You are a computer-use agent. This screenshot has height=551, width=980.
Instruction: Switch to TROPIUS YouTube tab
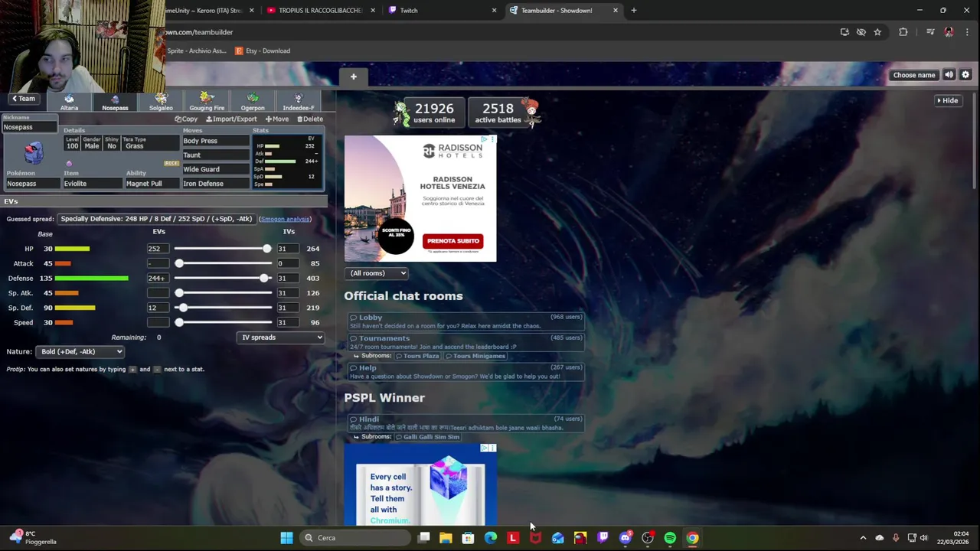coord(321,11)
